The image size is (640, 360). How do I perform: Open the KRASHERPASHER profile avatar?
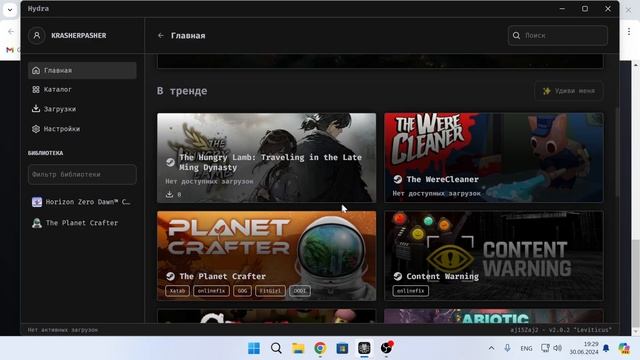tap(37, 36)
